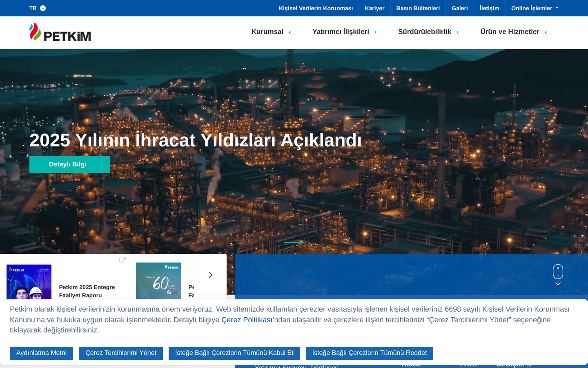Expand the Online İşlemler dropdown
Image resolution: width=588 pixels, height=368 pixels.
coord(535,8)
